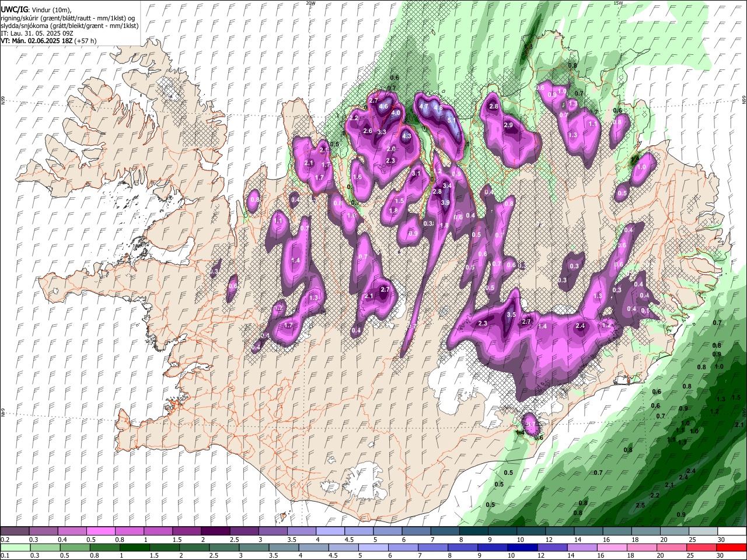The image size is (747, 560).
Task: Click the 'UWC/IG: Vindur (10m)' title line
Action: coord(36,10)
